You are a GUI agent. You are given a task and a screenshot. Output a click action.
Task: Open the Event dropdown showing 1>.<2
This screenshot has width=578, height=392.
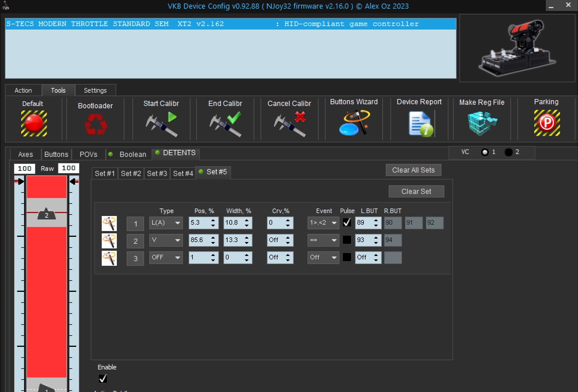point(323,223)
